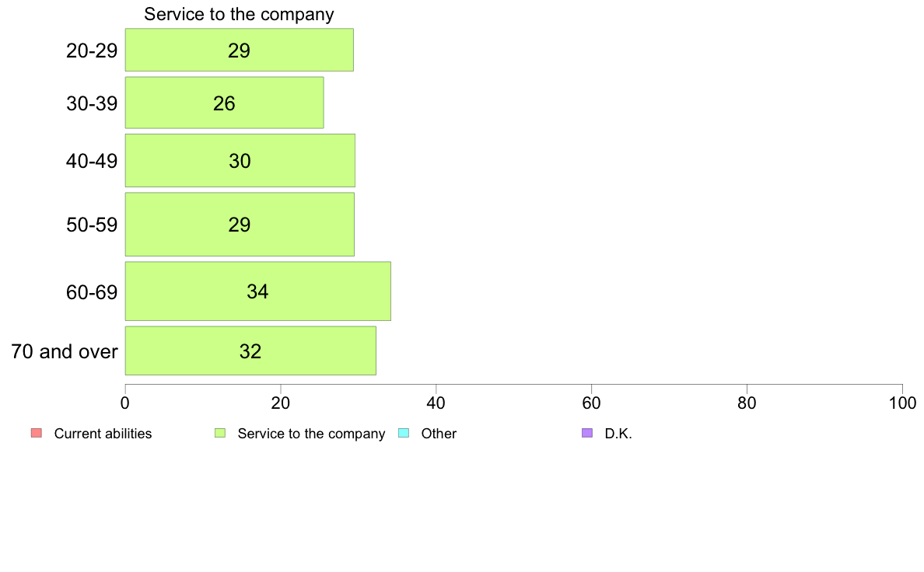The width and height of the screenshot is (924, 572).
Task: Select the 60-69 bar showing 34
Action: [x=258, y=291]
